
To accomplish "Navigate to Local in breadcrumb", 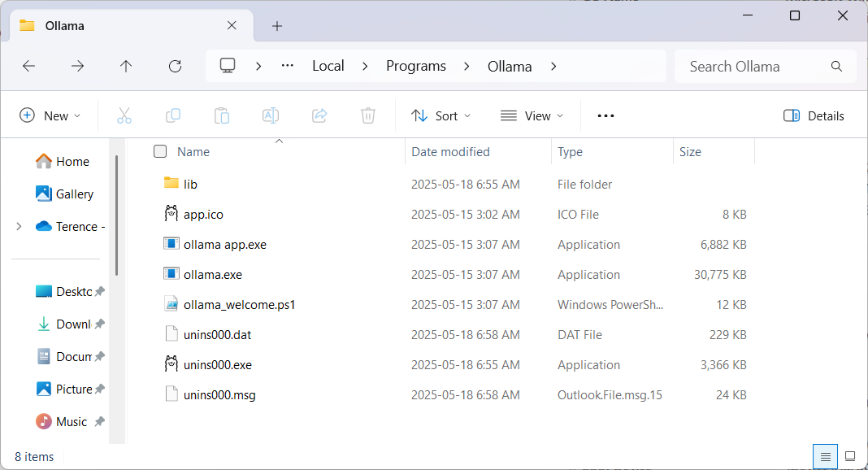I will (x=328, y=66).
